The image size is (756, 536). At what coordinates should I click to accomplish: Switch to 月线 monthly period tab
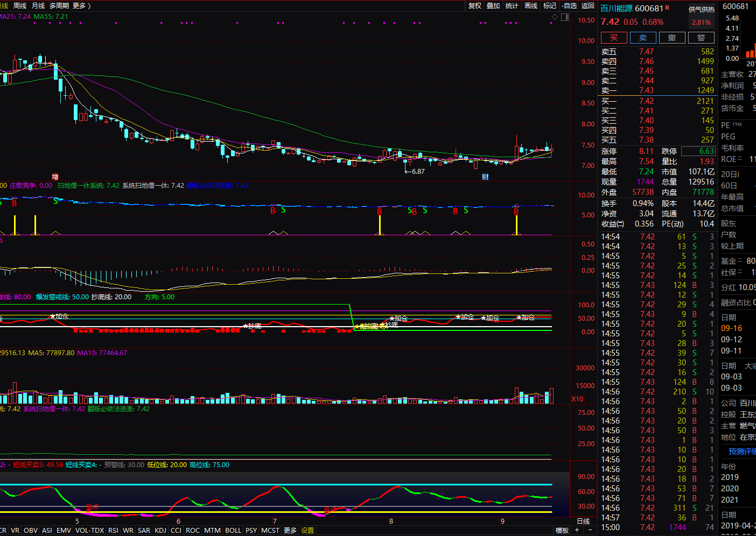(x=38, y=5)
